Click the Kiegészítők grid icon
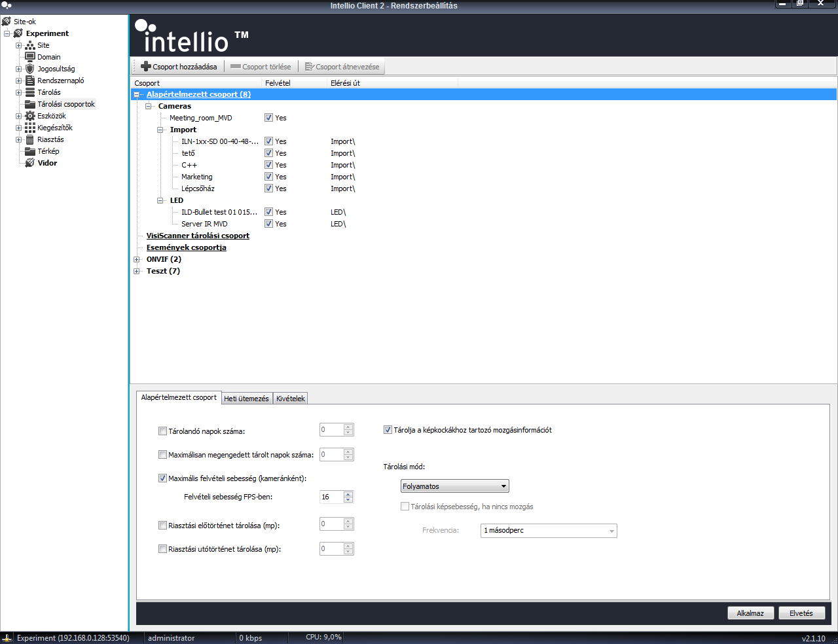The image size is (838, 644). (x=30, y=128)
